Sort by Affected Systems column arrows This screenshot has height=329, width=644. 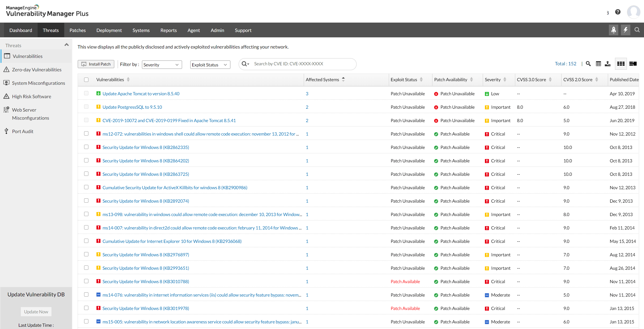pos(343,79)
